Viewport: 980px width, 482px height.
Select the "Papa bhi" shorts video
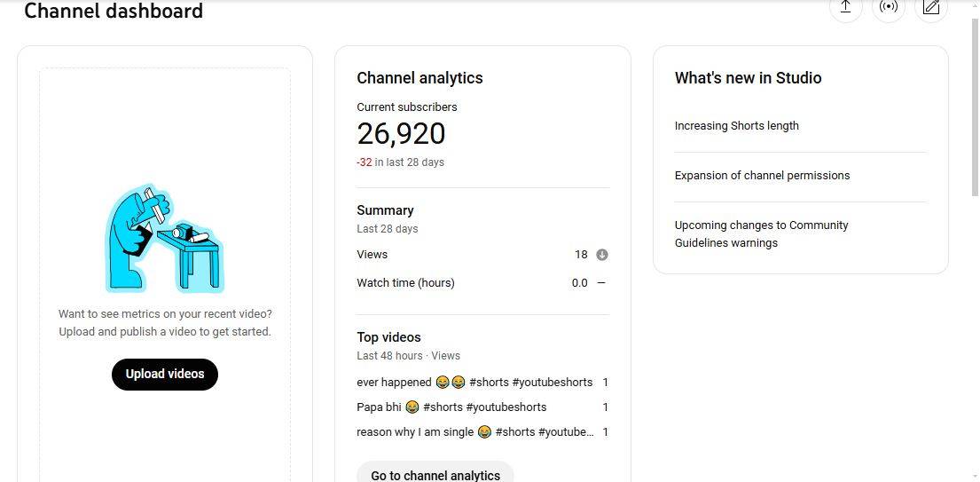[451, 407]
